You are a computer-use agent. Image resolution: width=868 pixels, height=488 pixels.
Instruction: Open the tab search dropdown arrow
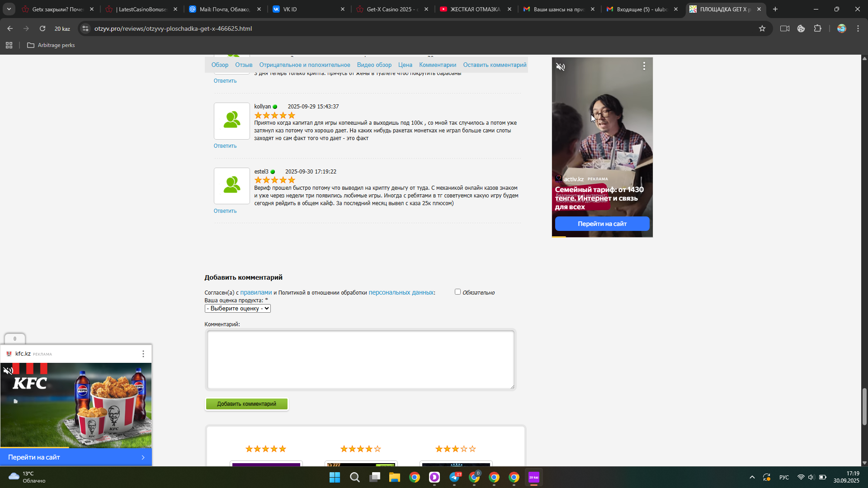(9, 9)
